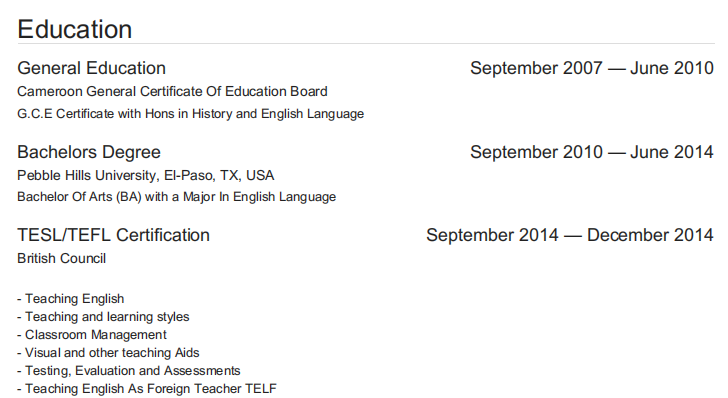Select the Classroom Management bullet
The width and height of the screenshot is (728, 398).
pyautogui.click(x=92, y=335)
